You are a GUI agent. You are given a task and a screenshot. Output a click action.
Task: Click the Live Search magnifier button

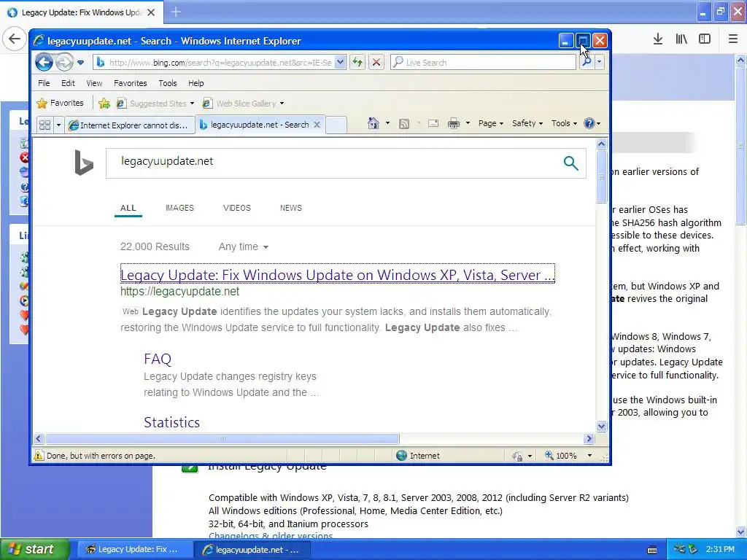587,63
